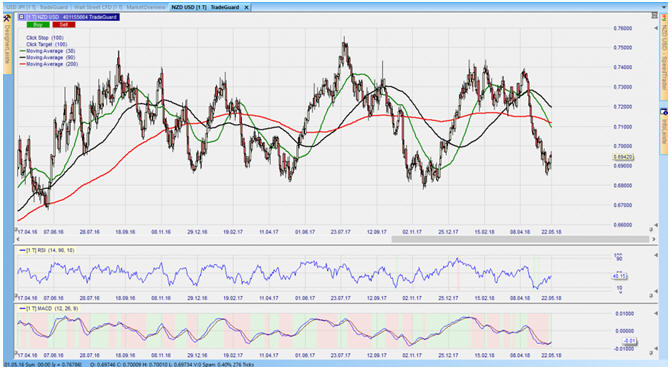Click the RSI value label 40.15
The image size is (671, 369).
pyautogui.click(x=619, y=276)
